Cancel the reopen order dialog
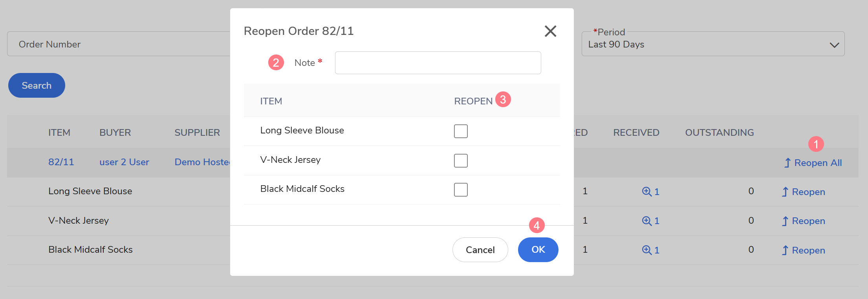Viewport: 868px width, 299px height. [480, 250]
